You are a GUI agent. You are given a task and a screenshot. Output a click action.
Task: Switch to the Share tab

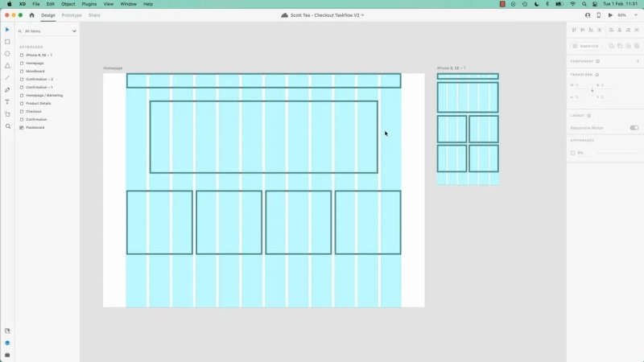(94, 15)
